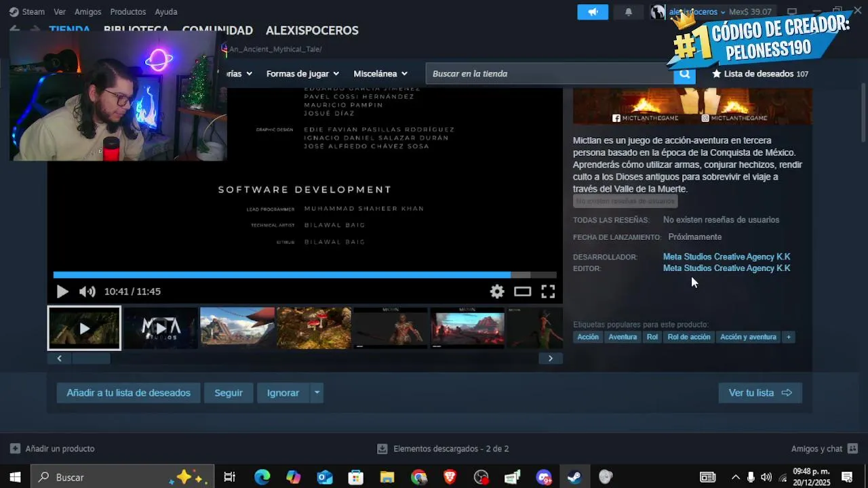Open File Explorer from the taskbar
Image resolution: width=868 pixels, height=488 pixels.
pos(387,477)
